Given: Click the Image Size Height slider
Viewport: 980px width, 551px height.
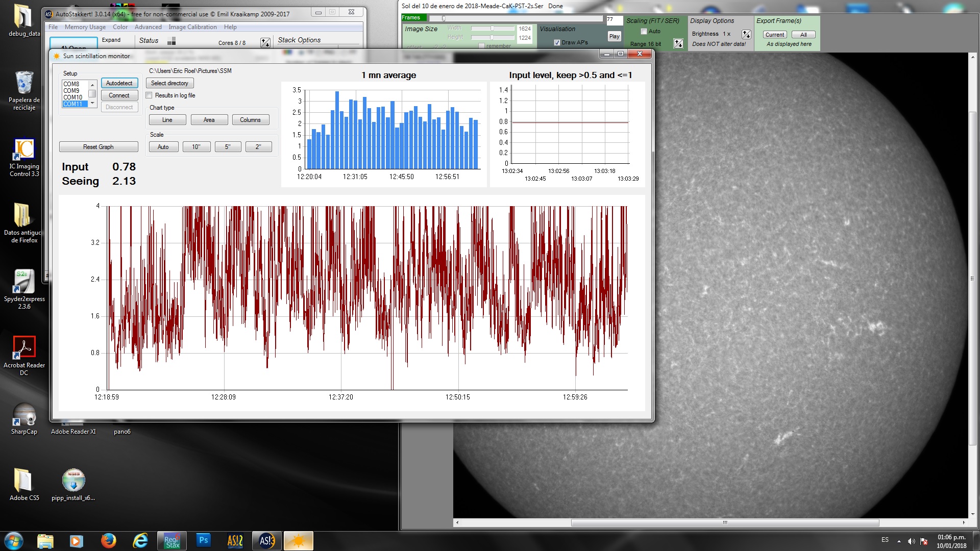Looking at the screenshot, I should 492,37.
